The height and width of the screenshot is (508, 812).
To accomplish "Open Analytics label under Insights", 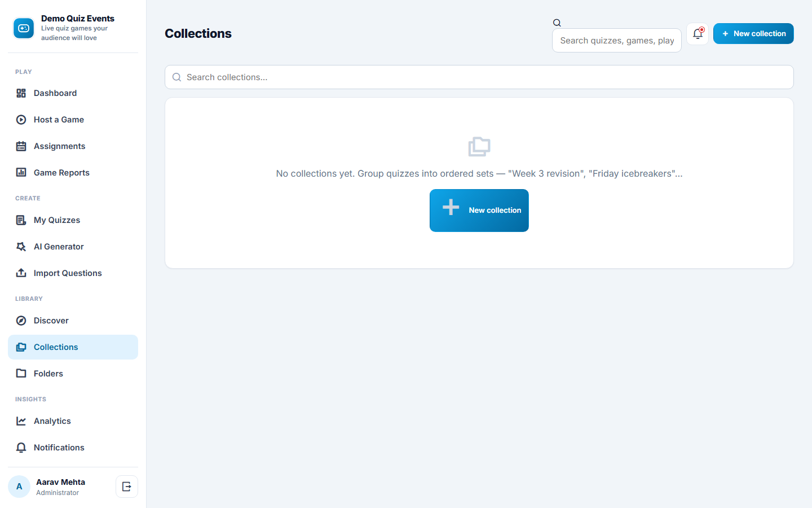I will [x=52, y=421].
